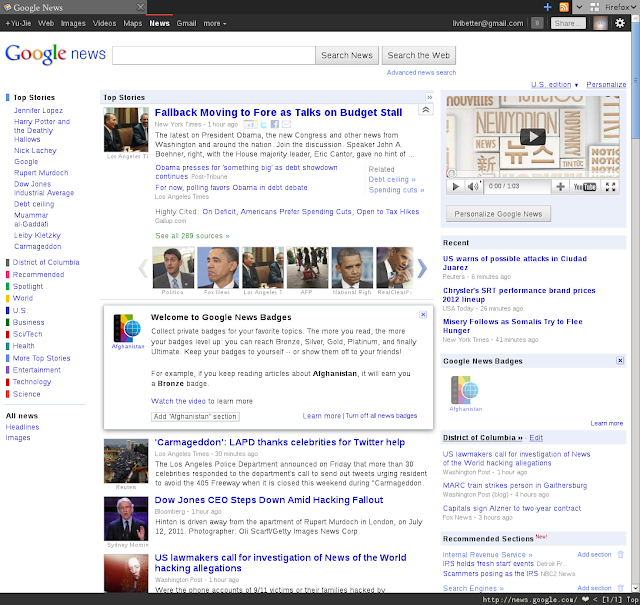This screenshot has width=640, height=605.
Task: Click the Search the Web button
Action: point(419,55)
